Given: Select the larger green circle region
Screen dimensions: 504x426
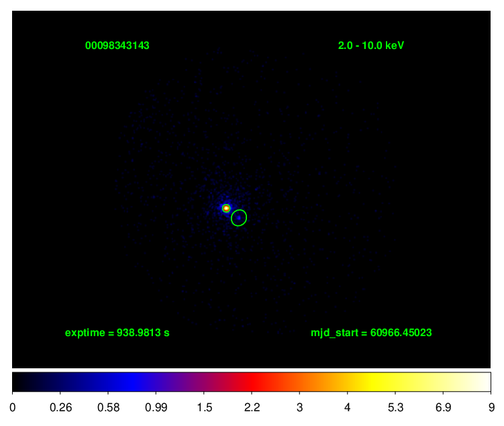Looking at the screenshot, I should (239, 218).
